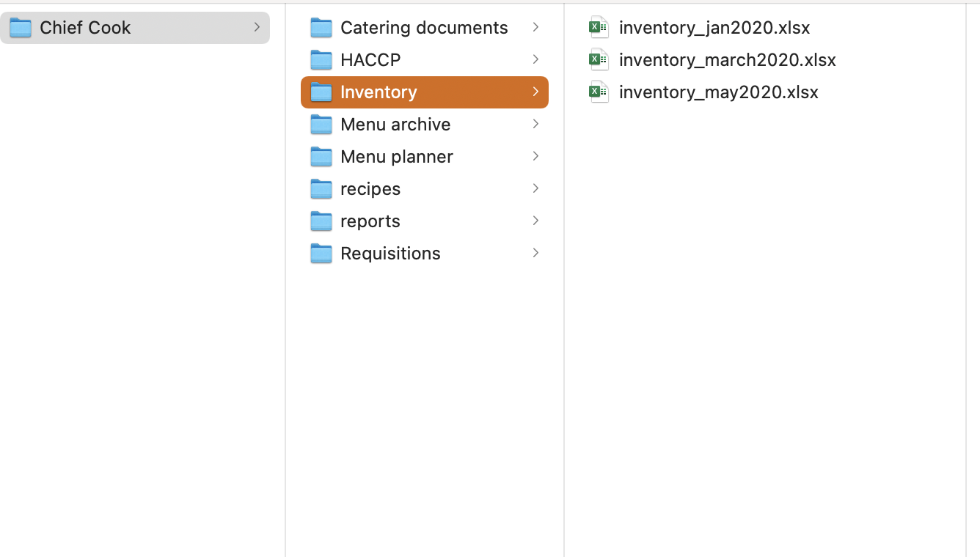Screen dimensions: 980x557
Task: Click the Chief Cook folder icon
Action: tap(21, 28)
